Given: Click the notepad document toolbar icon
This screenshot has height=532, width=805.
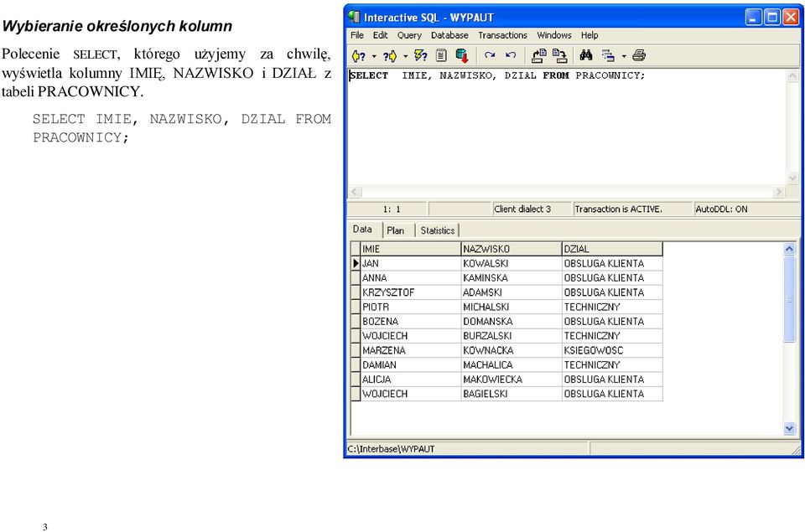Looking at the screenshot, I should point(441,55).
